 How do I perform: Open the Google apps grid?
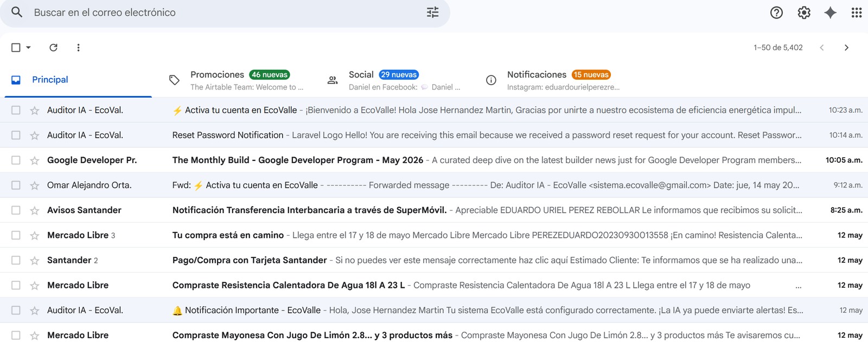[x=857, y=12]
